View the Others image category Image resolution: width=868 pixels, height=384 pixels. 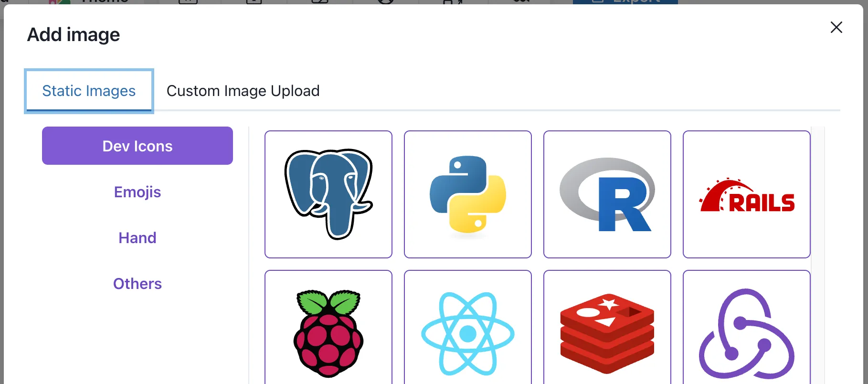pyautogui.click(x=138, y=283)
